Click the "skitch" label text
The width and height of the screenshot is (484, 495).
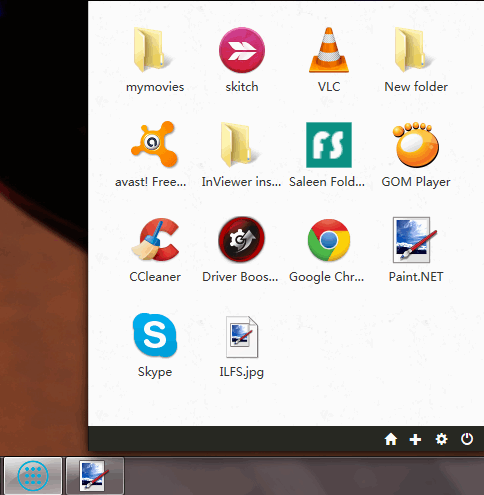click(242, 87)
